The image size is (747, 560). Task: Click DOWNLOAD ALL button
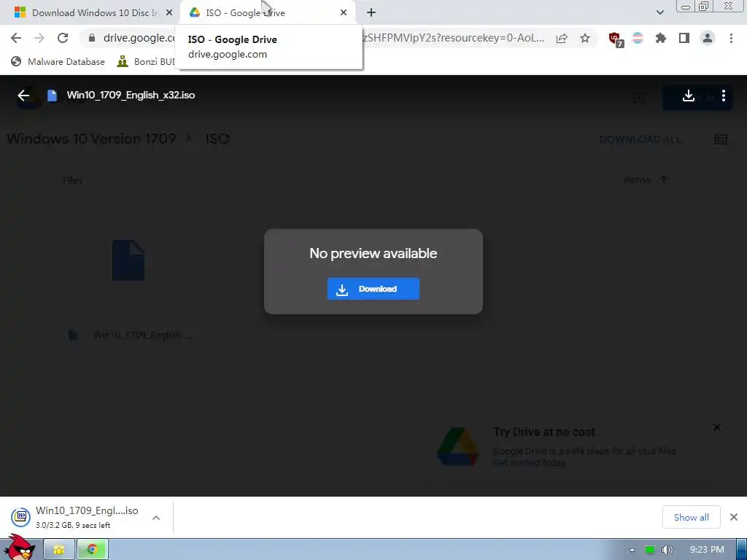coord(640,139)
